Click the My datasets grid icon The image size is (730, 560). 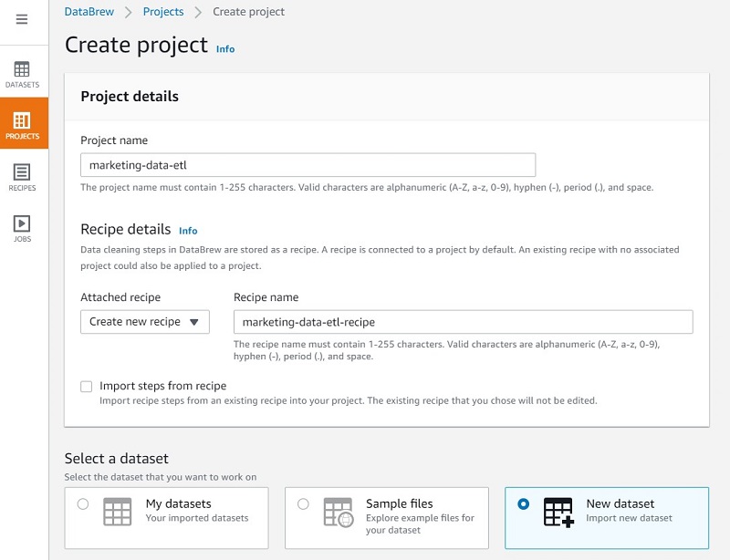118,512
